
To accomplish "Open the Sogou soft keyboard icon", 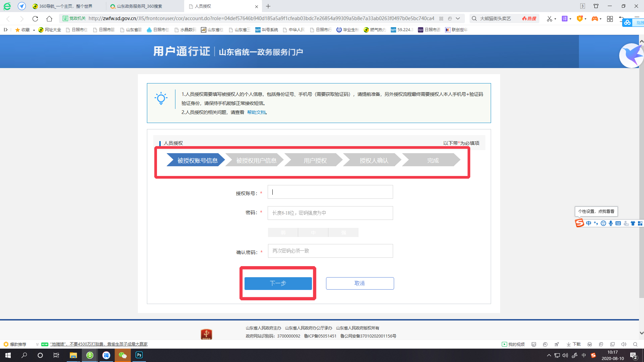I will 618,223.
